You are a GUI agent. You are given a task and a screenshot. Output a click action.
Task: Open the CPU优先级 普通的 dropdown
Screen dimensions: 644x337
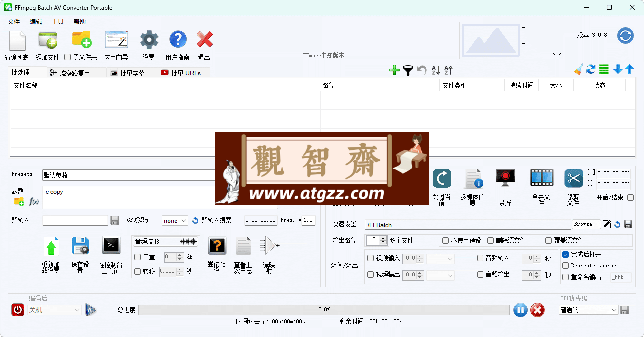[x=588, y=310]
